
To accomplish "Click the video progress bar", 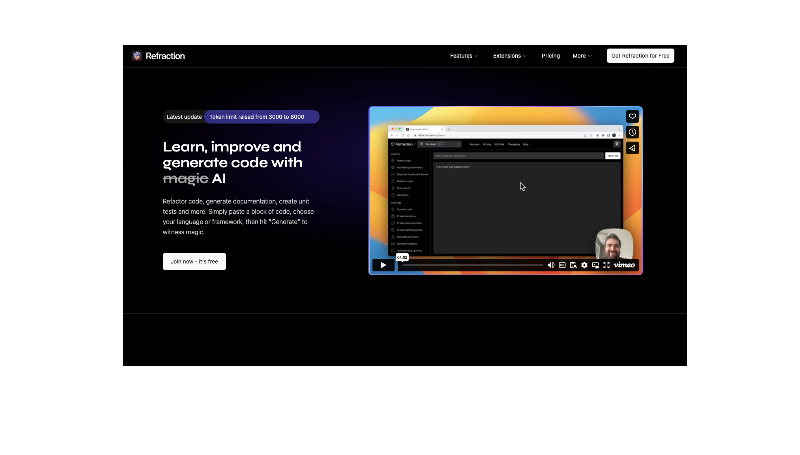I will point(472,265).
